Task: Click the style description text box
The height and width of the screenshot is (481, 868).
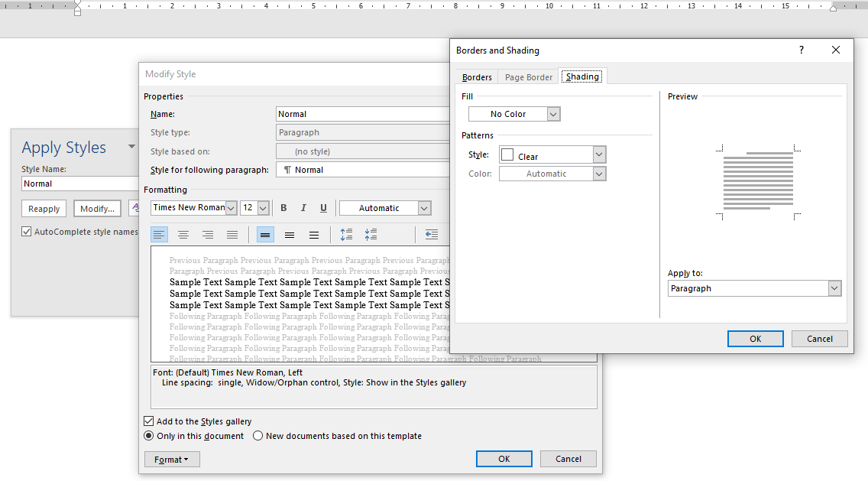Action: point(374,387)
